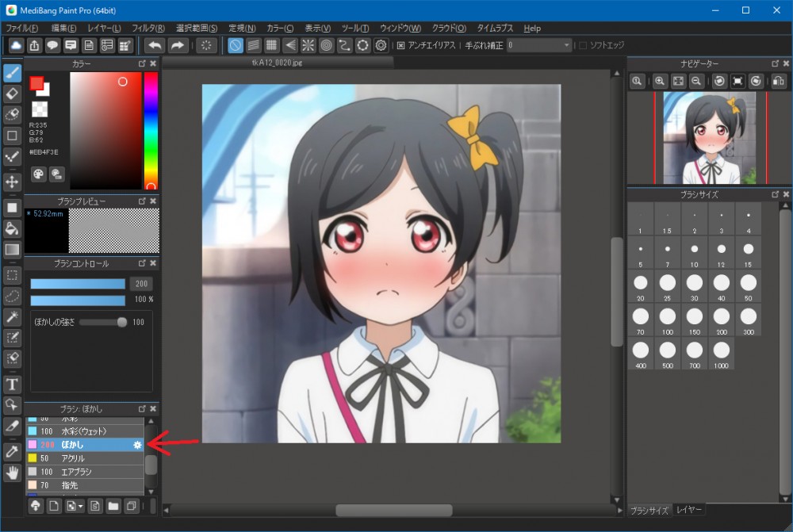
Task: Rotate canvas right in Navigator
Action: tap(756, 81)
